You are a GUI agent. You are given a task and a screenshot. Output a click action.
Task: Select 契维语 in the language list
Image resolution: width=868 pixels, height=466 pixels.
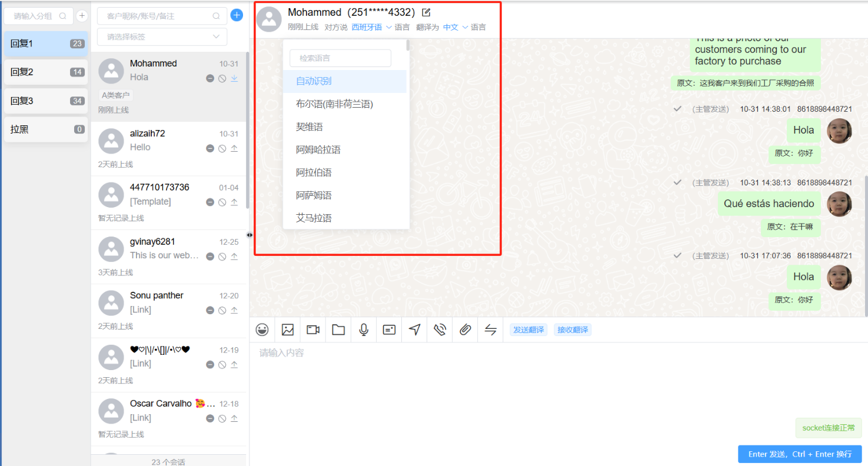pos(345,127)
